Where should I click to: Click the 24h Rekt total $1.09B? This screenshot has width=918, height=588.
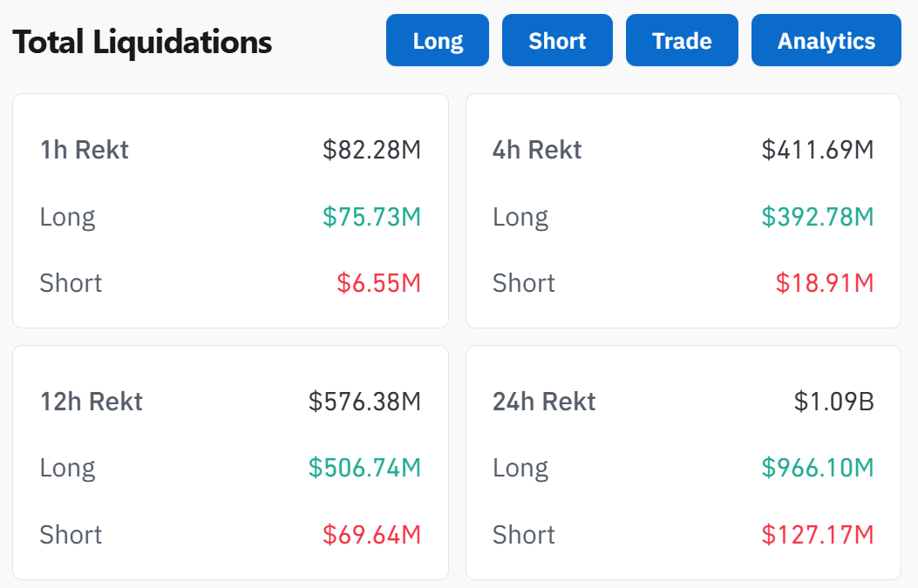(x=834, y=402)
